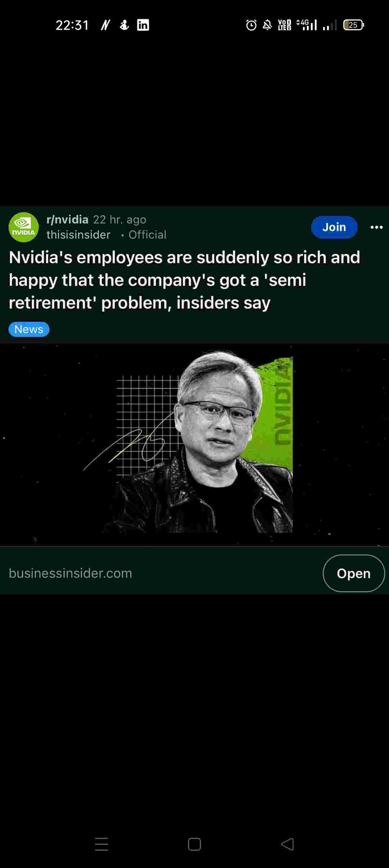Tap the alarm clock status icon

[x=251, y=25]
